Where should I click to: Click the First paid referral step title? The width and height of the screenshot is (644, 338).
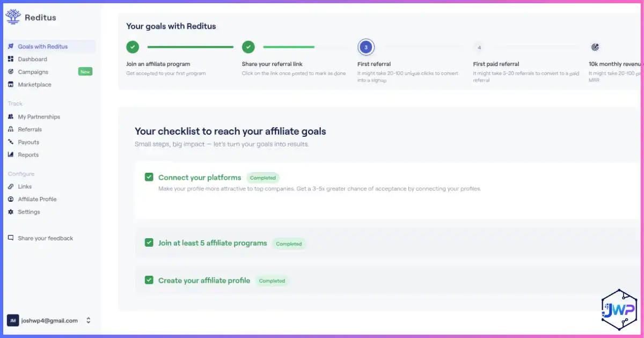[x=496, y=64]
